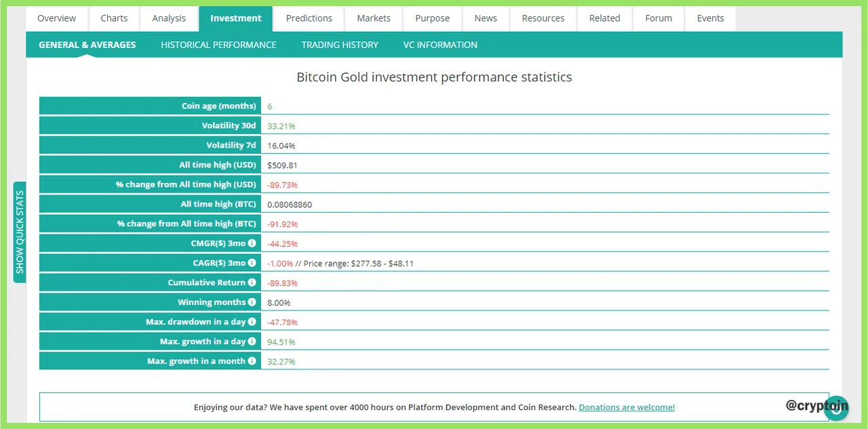868x429 pixels.
Task: Click the Coin age value 6
Action: pos(270,106)
